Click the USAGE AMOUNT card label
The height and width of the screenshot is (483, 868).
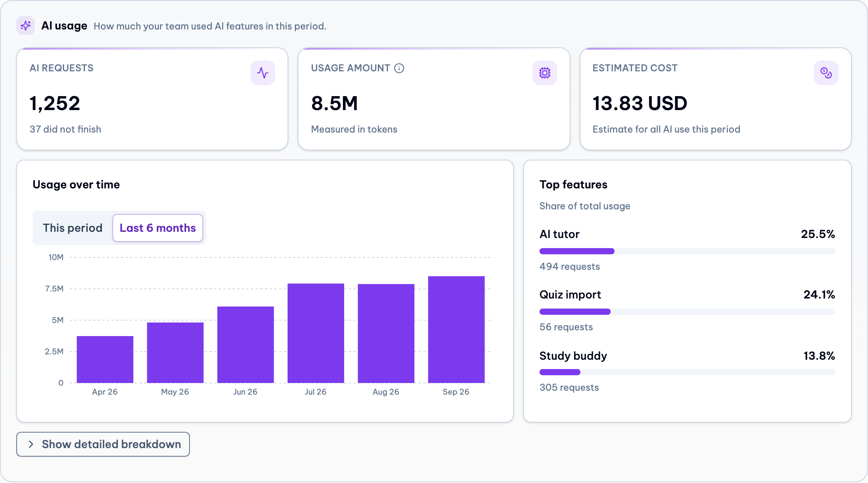(x=351, y=68)
